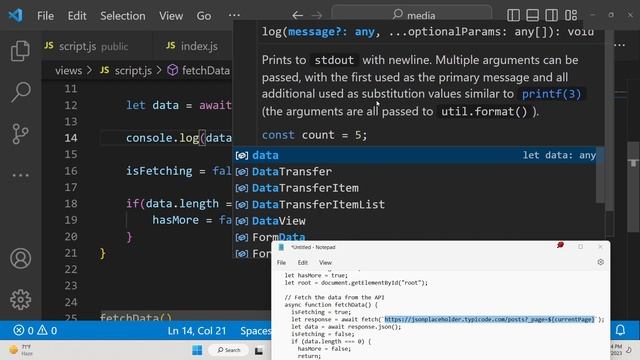Viewport: 640px width, 360px height.
Task: Go forward with the right arrow
Action: click(317, 16)
